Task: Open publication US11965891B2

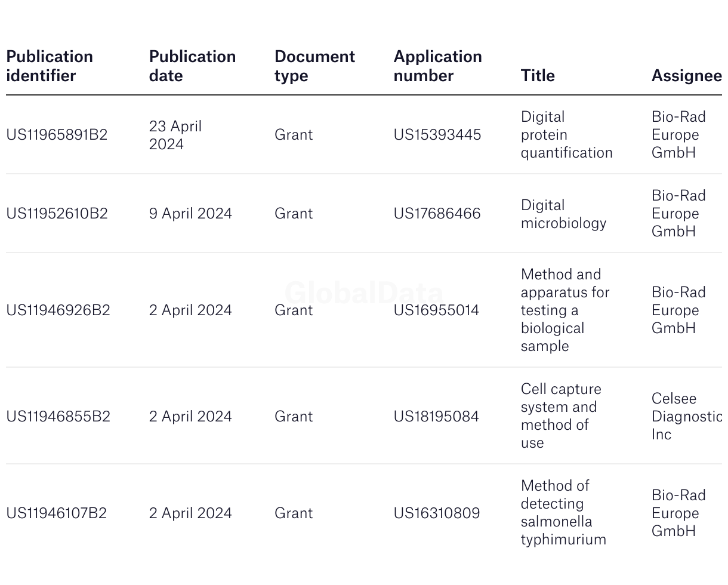Action: (x=57, y=135)
